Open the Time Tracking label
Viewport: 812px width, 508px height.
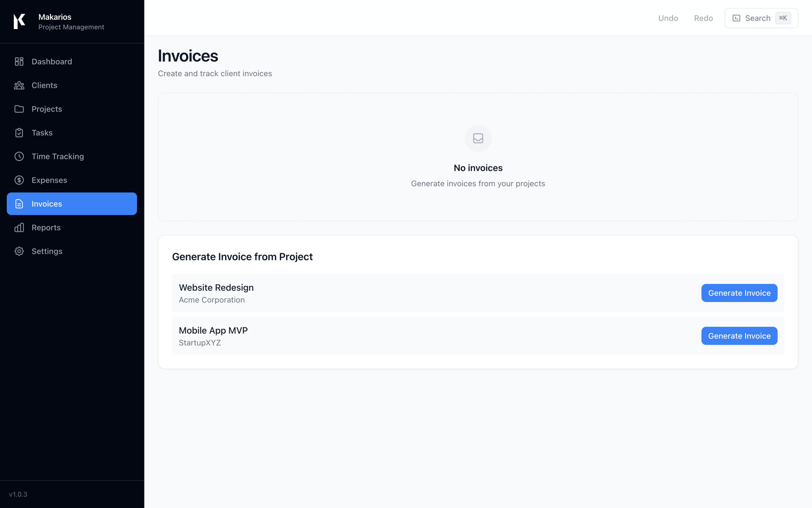(58, 156)
